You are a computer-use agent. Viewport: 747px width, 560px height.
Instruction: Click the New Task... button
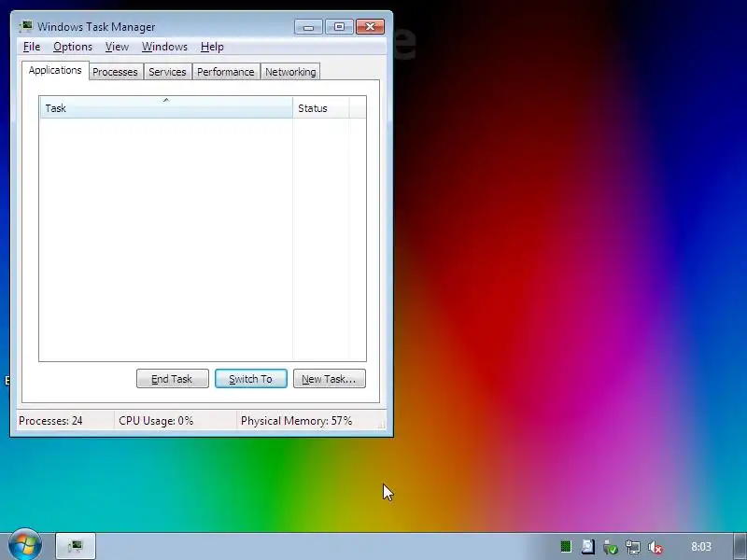(330, 379)
